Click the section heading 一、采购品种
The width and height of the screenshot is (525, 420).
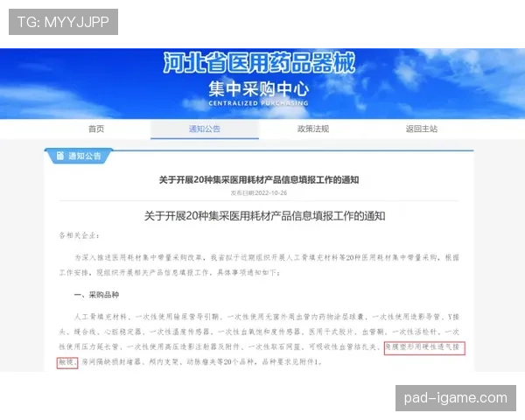click(x=96, y=295)
